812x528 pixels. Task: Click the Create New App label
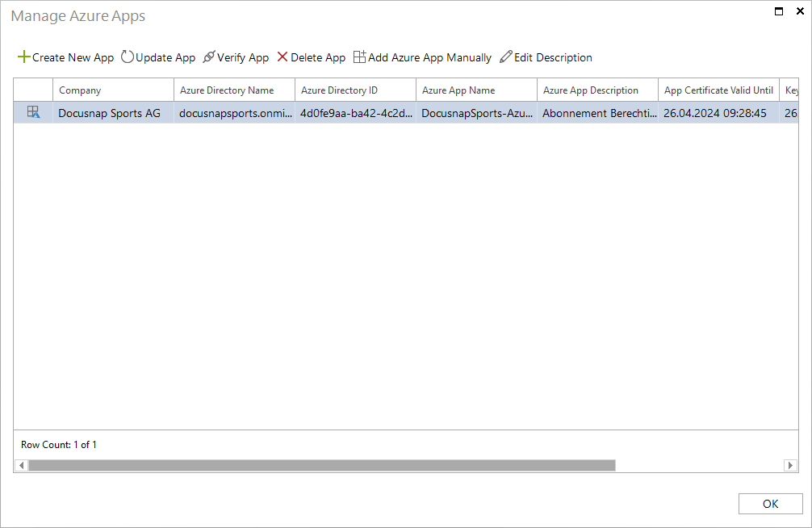73,57
